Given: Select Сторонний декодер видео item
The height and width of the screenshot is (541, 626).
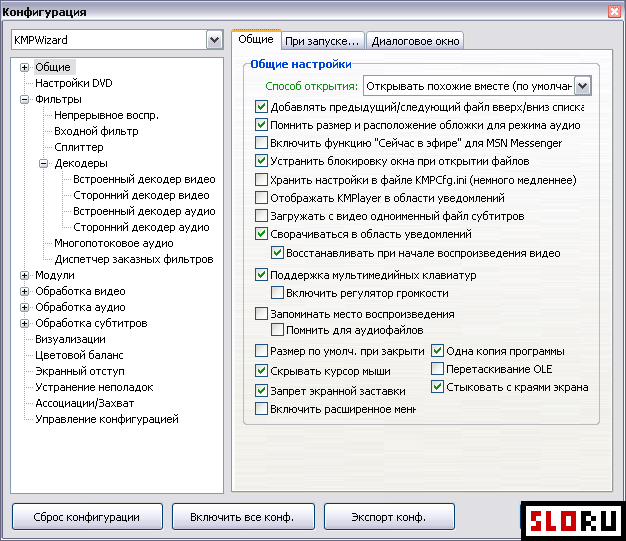Looking at the screenshot, I should pos(141,195).
